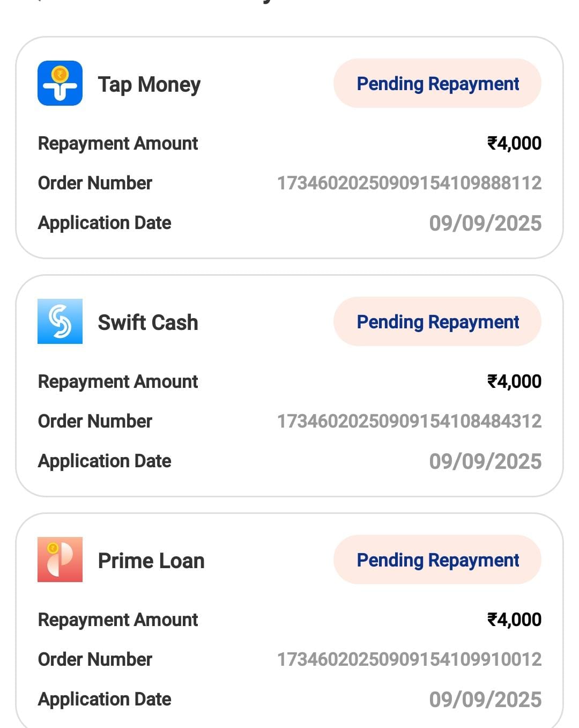Click Prime Loan's order number ending 910012
Image resolution: width=579 pixels, height=728 pixels.
(409, 659)
